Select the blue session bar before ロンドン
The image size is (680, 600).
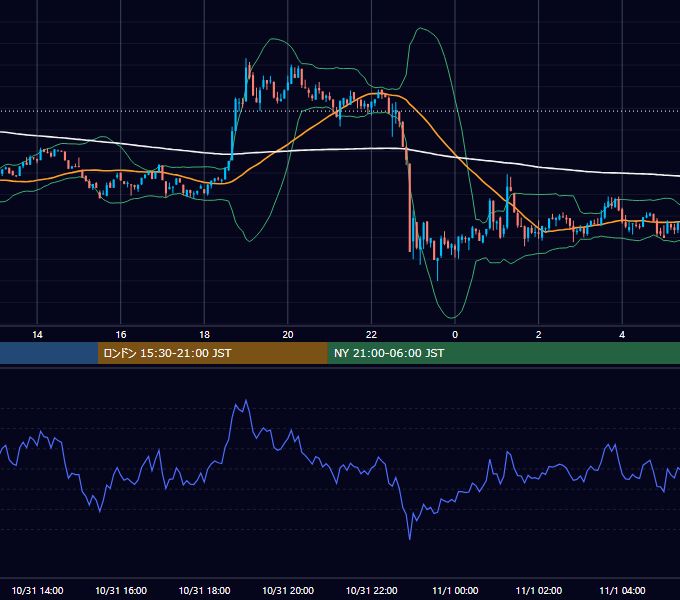click(x=49, y=353)
